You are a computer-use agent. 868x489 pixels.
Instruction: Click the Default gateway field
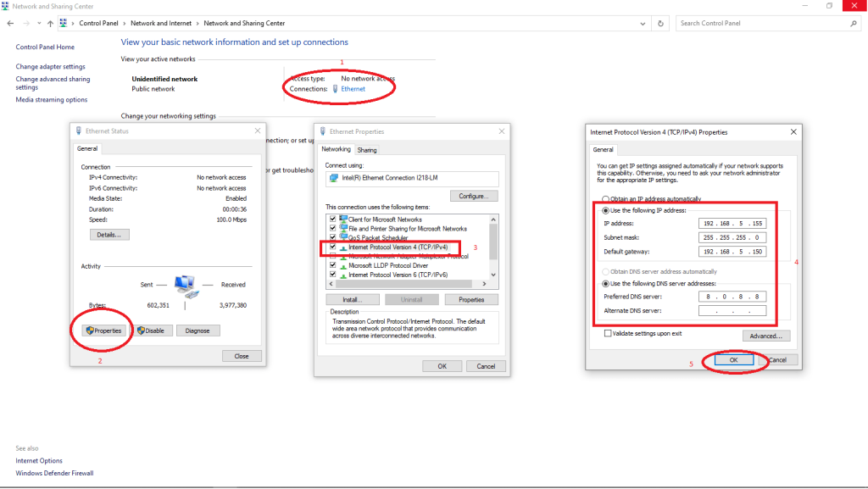tap(732, 251)
